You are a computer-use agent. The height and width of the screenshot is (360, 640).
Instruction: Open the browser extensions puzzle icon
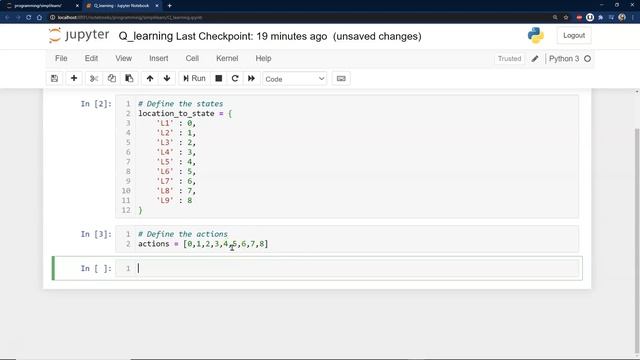click(x=601, y=18)
